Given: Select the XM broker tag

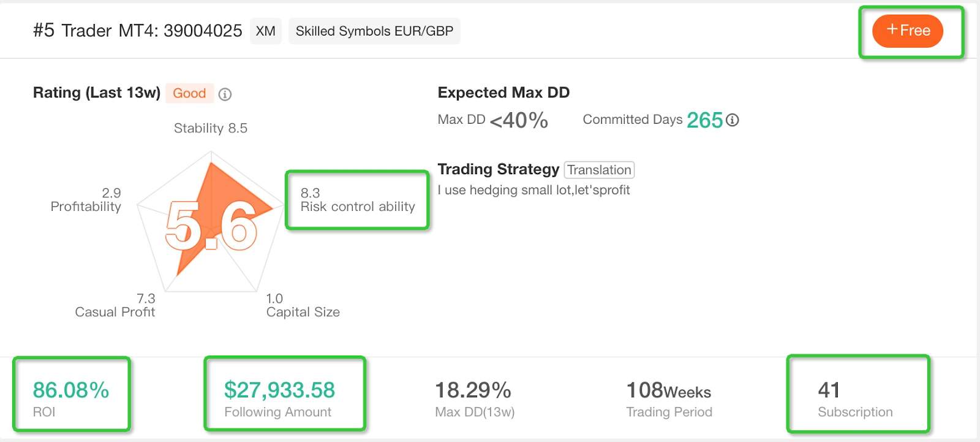Looking at the screenshot, I should tap(265, 31).
